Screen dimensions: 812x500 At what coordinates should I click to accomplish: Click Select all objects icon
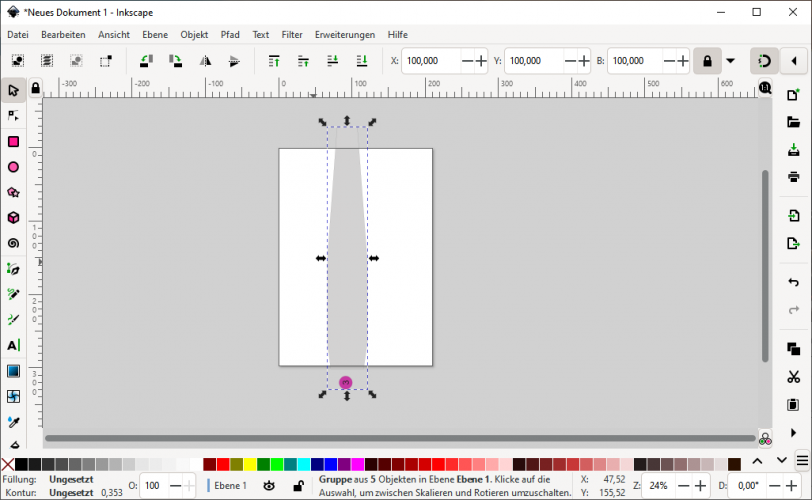point(18,61)
